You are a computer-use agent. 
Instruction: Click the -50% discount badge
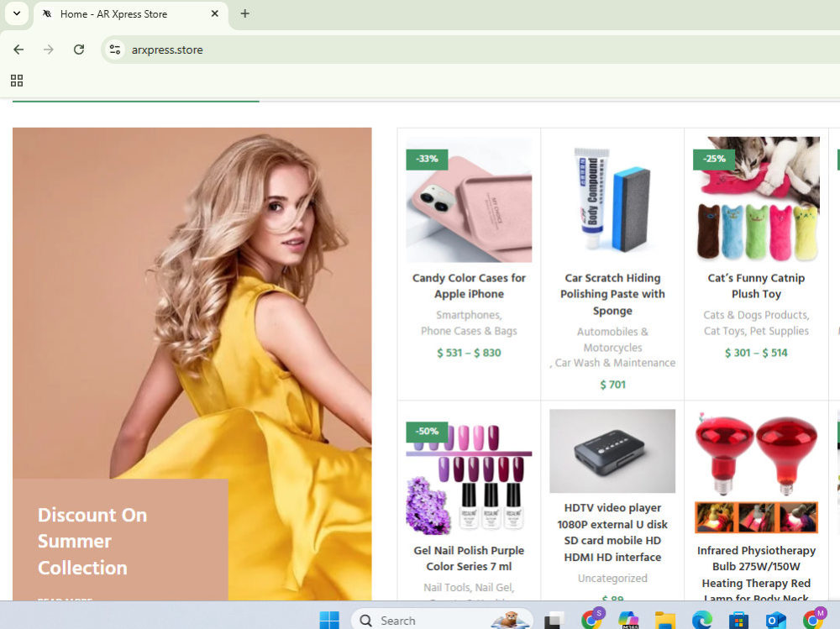[427, 432]
